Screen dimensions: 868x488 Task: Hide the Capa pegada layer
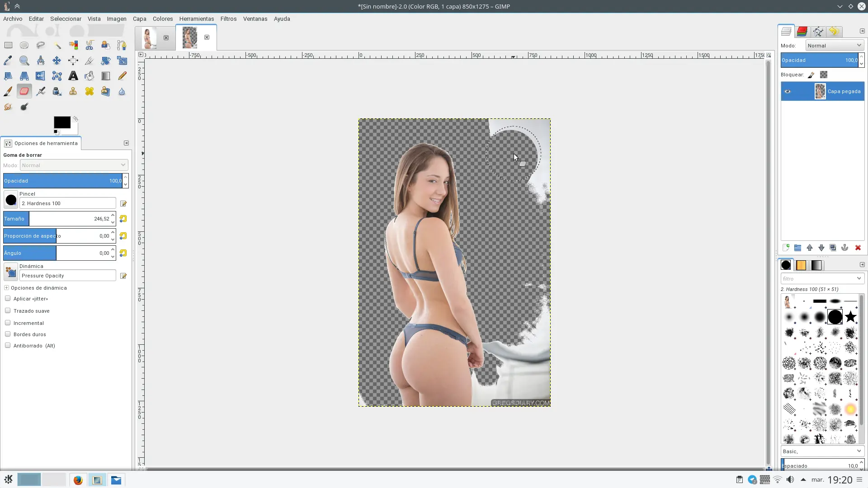tap(788, 91)
